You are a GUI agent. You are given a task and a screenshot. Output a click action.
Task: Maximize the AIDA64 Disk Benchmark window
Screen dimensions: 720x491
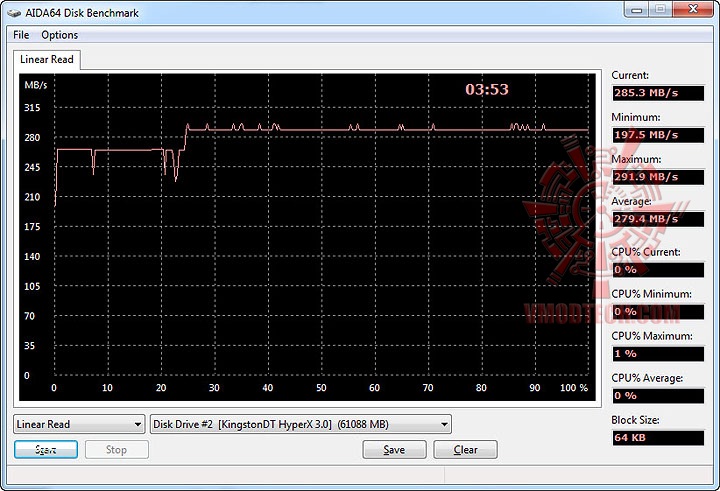pos(660,10)
